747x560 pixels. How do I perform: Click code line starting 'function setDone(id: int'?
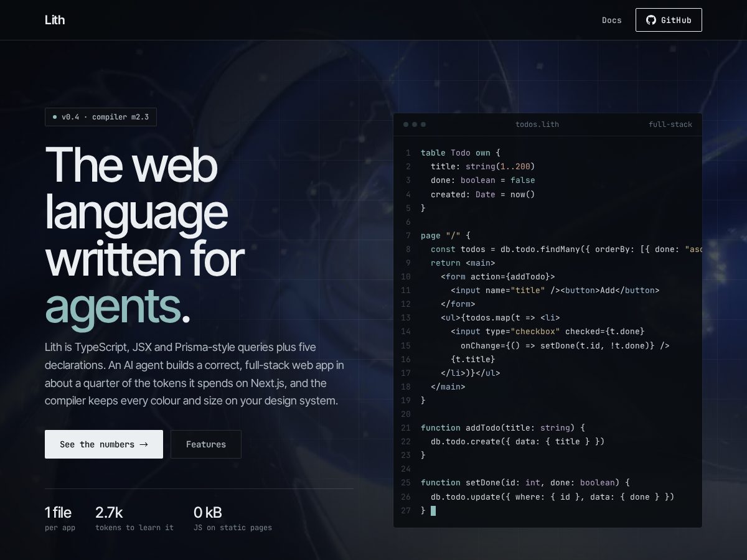pos(525,482)
